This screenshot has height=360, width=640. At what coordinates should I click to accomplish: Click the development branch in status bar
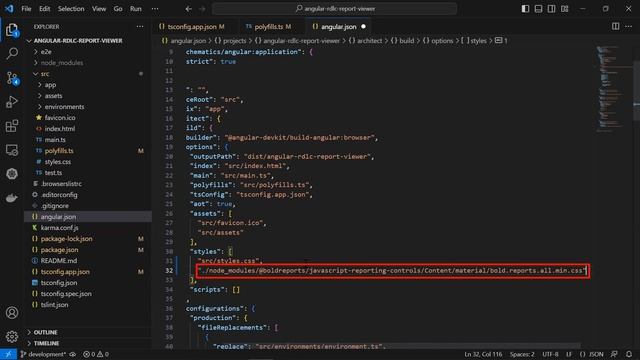point(44,354)
